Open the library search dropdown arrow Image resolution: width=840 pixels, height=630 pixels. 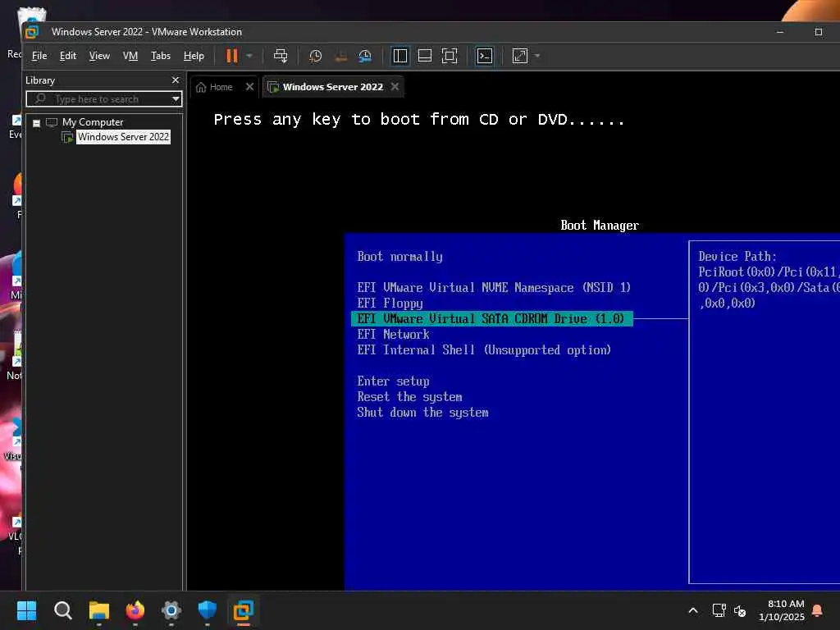click(x=176, y=99)
